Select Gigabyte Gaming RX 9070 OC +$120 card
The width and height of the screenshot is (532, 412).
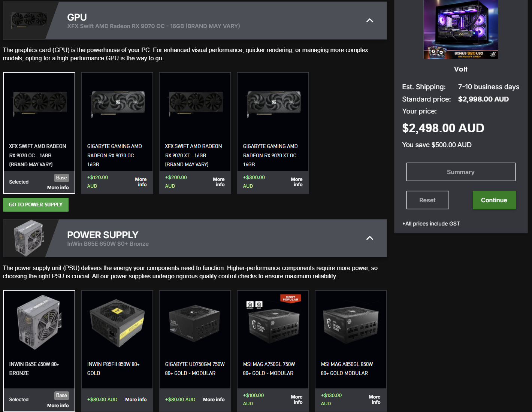click(117, 133)
